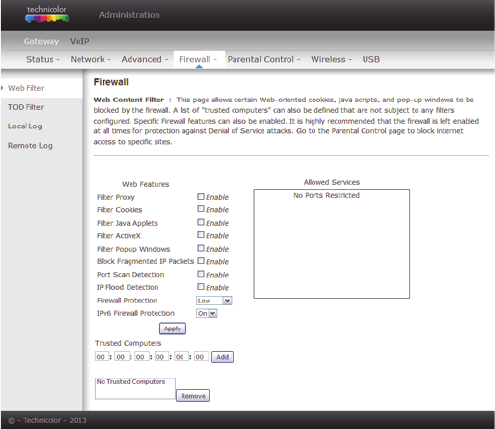Click the Add trusted computer button
Image resolution: width=495 pixels, height=429 pixels.
[222, 357]
